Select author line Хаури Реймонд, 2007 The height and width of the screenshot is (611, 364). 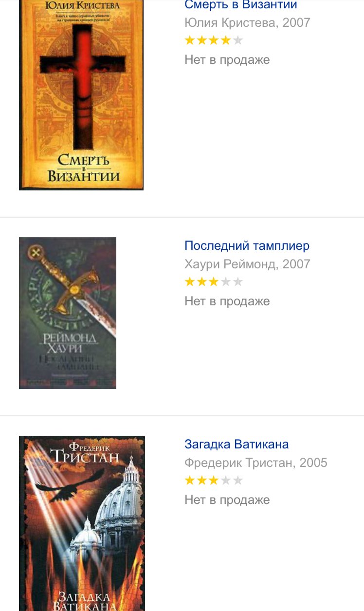247,264
